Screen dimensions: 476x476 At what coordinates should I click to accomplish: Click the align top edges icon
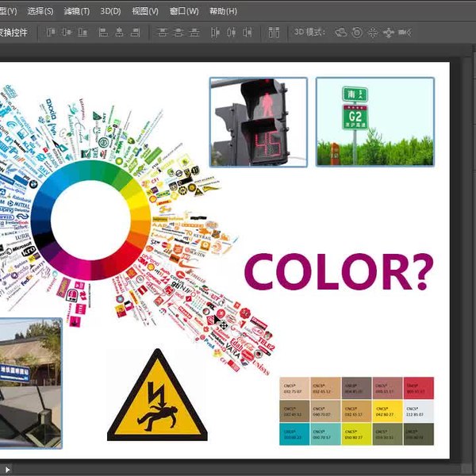click(x=51, y=33)
